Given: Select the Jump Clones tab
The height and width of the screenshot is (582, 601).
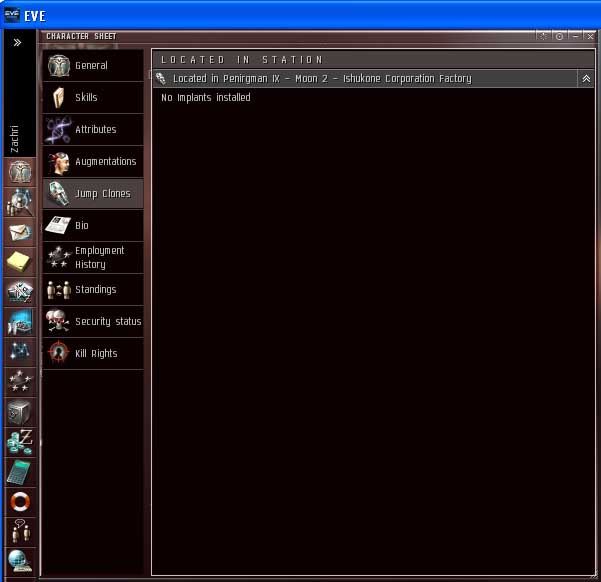Looking at the screenshot, I should pyautogui.click(x=93, y=194).
